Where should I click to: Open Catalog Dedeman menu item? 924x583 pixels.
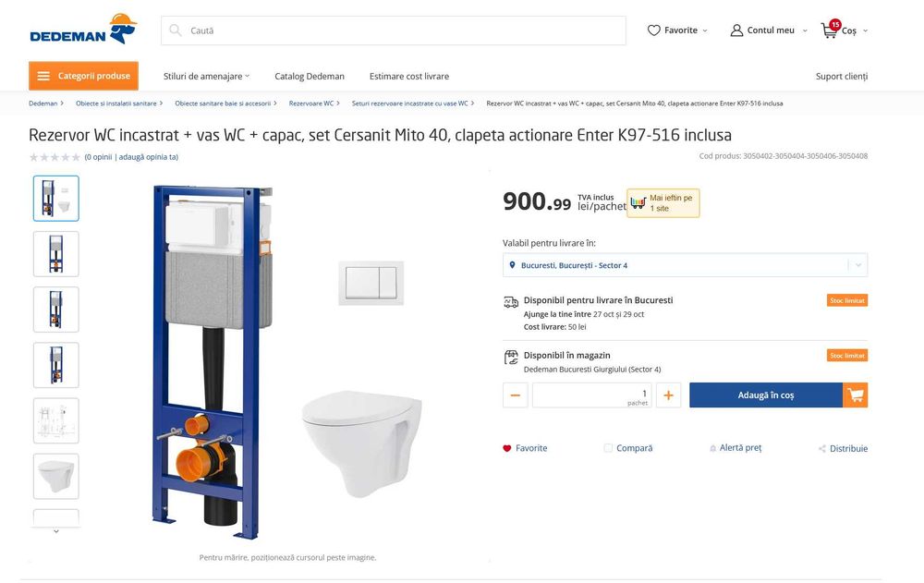(310, 76)
